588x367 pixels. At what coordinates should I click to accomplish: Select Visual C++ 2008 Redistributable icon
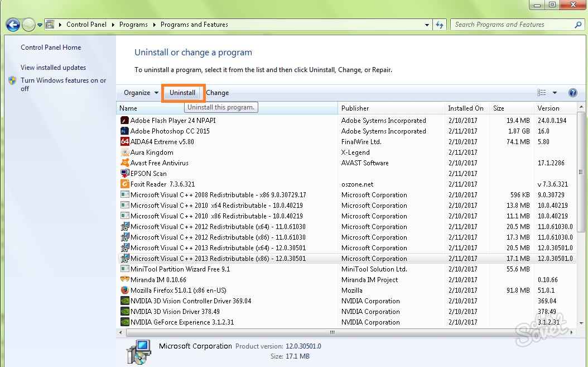click(x=124, y=194)
